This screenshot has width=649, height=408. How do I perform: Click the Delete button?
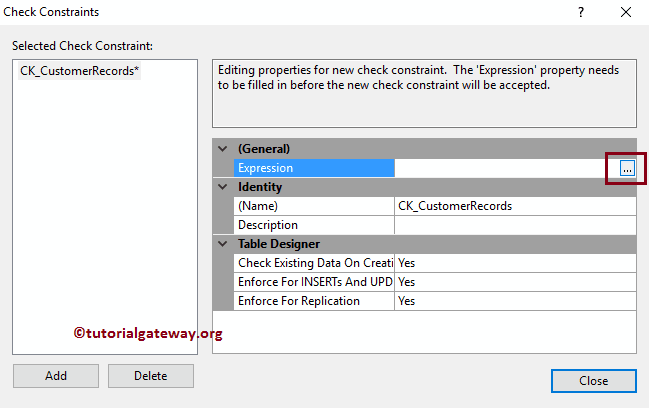tap(151, 376)
